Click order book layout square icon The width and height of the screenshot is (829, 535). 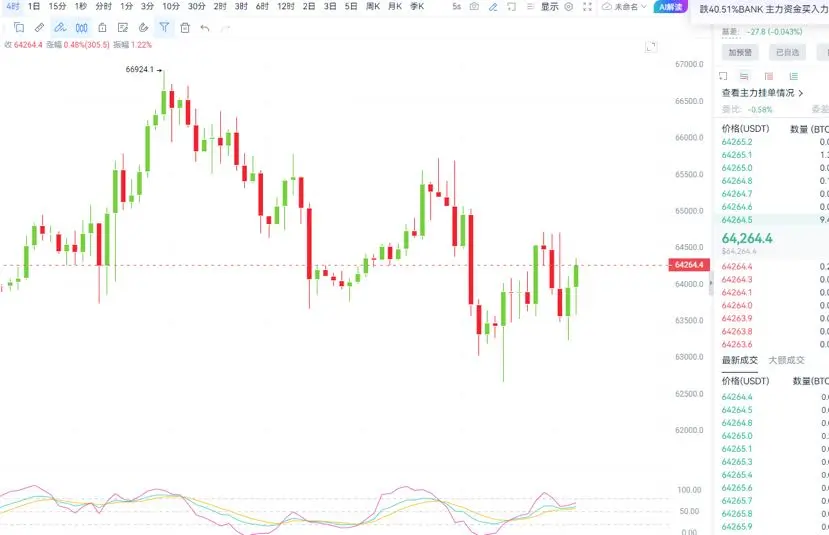click(723, 76)
